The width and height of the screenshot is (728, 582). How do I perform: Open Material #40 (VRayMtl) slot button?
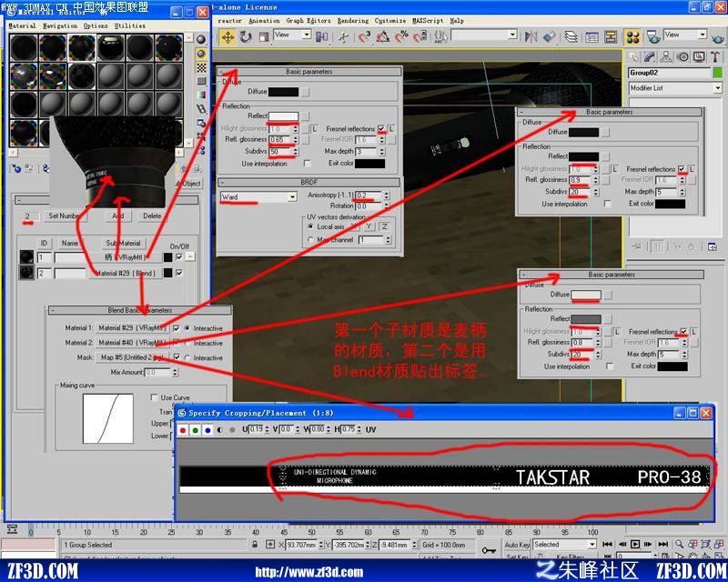[x=132, y=343]
